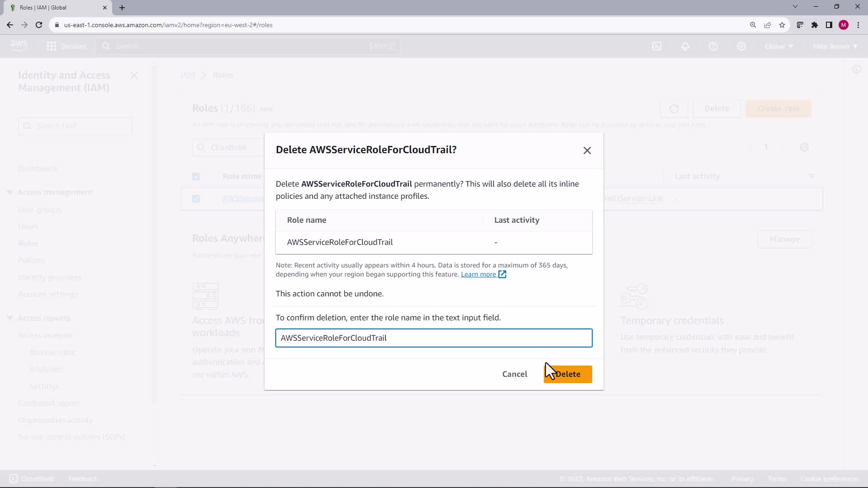Open the Mike Brown account dropdown
Viewport: 868px width, 488px height.
(x=835, y=46)
